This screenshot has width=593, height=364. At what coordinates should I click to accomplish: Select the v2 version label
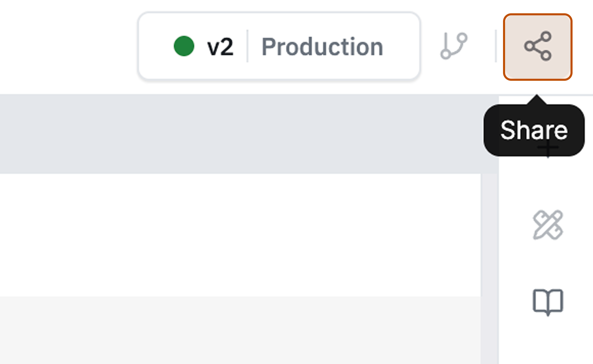coord(220,47)
